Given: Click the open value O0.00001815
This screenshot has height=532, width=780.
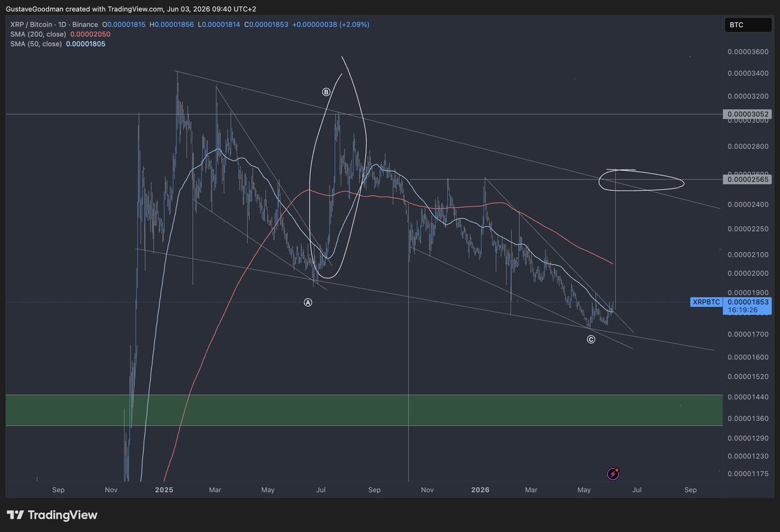Looking at the screenshot, I should [x=124, y=24].
